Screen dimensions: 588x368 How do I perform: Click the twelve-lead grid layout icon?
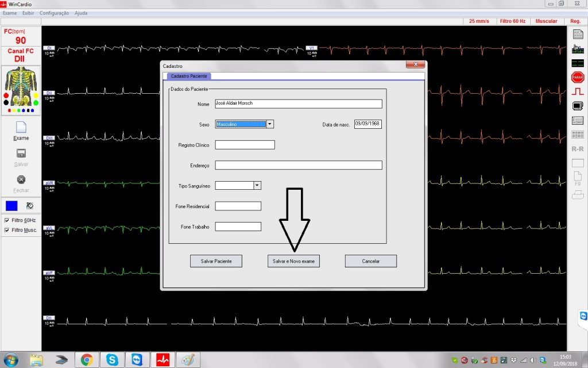point(578,135)
